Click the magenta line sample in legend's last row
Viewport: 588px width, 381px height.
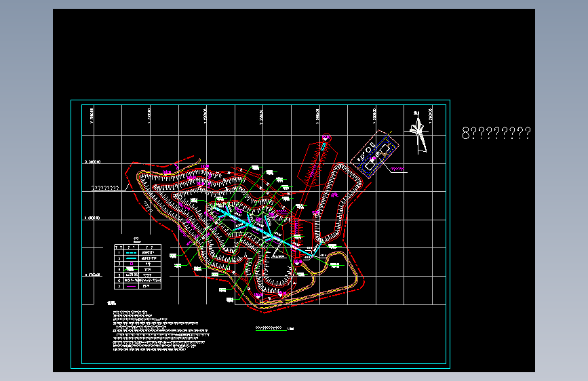131,286
